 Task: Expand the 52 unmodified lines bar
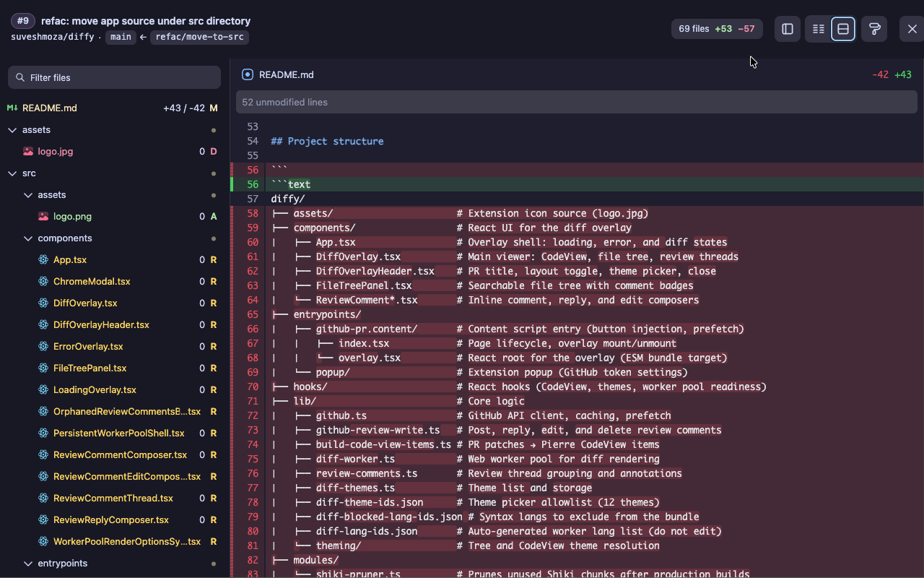click(577, 102)
